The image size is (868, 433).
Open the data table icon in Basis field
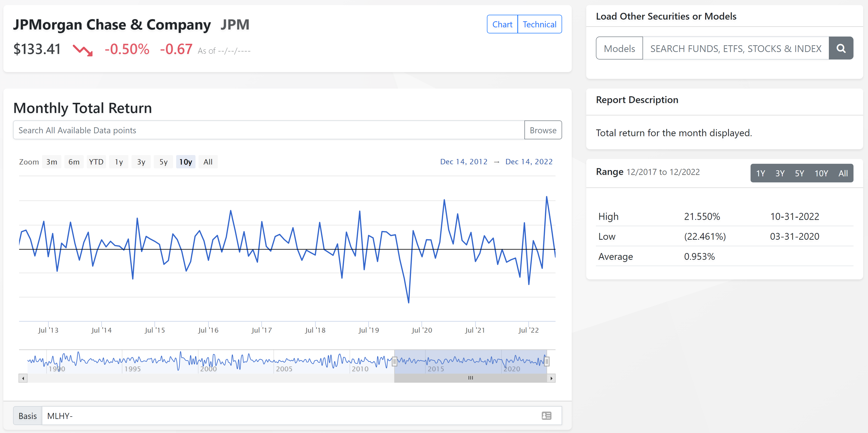[546, 416]
